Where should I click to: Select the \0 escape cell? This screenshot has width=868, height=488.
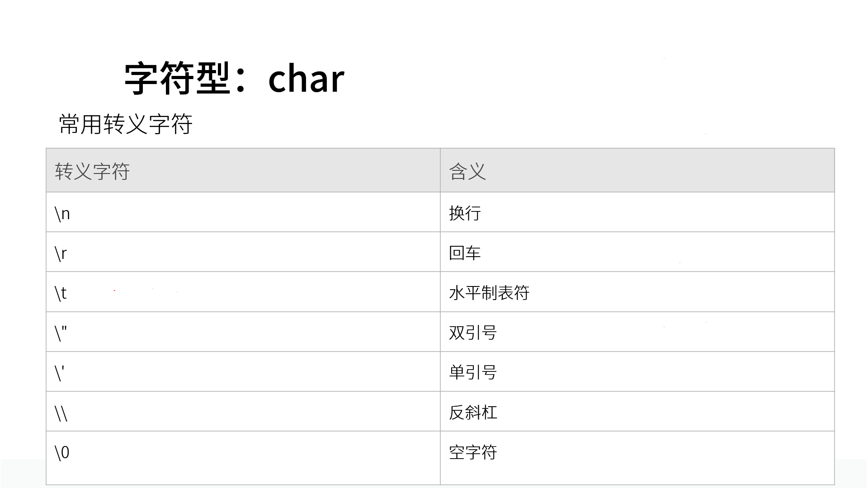tap(243, 458)
